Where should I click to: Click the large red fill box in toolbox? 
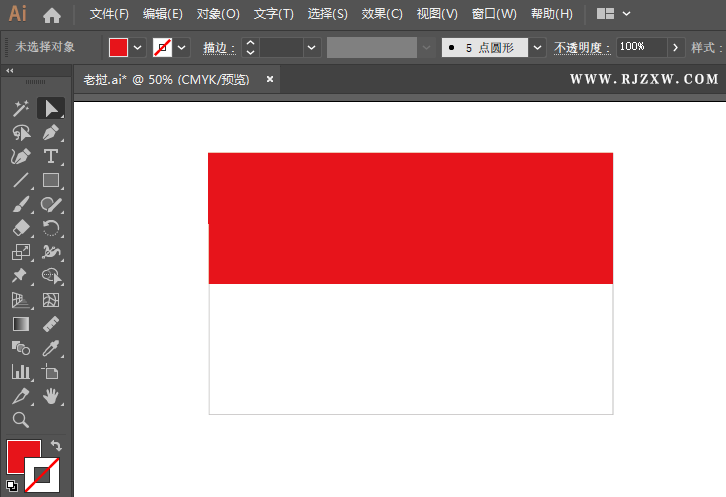(24, 457)
